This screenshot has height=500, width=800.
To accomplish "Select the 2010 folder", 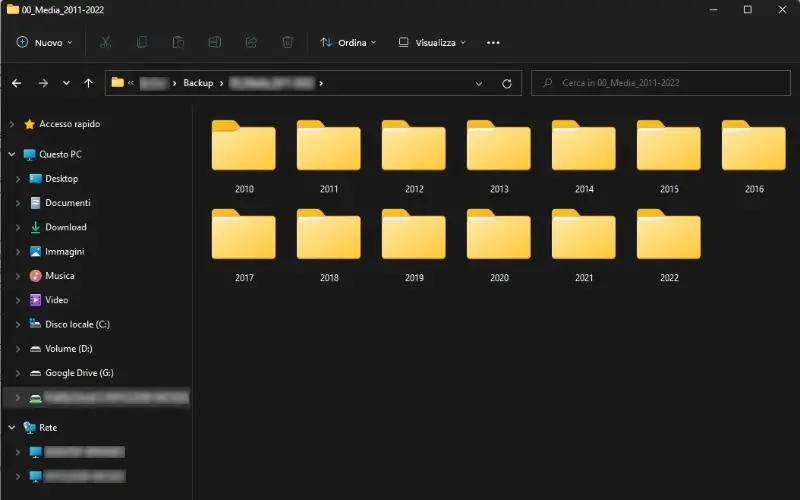I will point(244,157).
